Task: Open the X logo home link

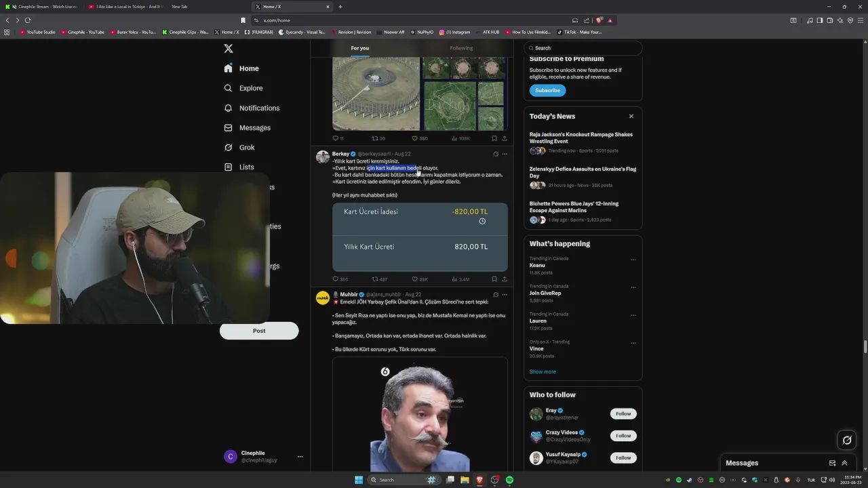Action: [x=229, y=49]
